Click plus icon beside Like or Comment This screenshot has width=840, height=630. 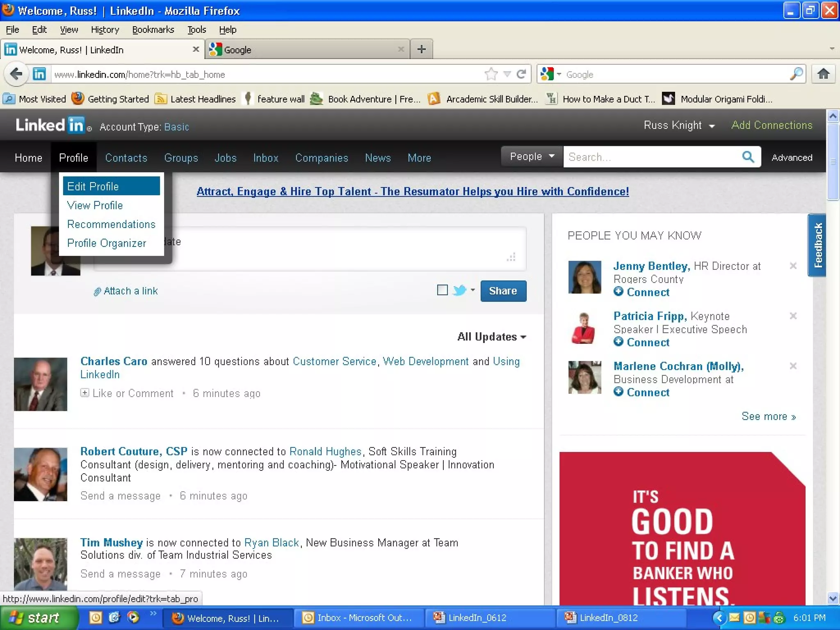coord(84,393)
